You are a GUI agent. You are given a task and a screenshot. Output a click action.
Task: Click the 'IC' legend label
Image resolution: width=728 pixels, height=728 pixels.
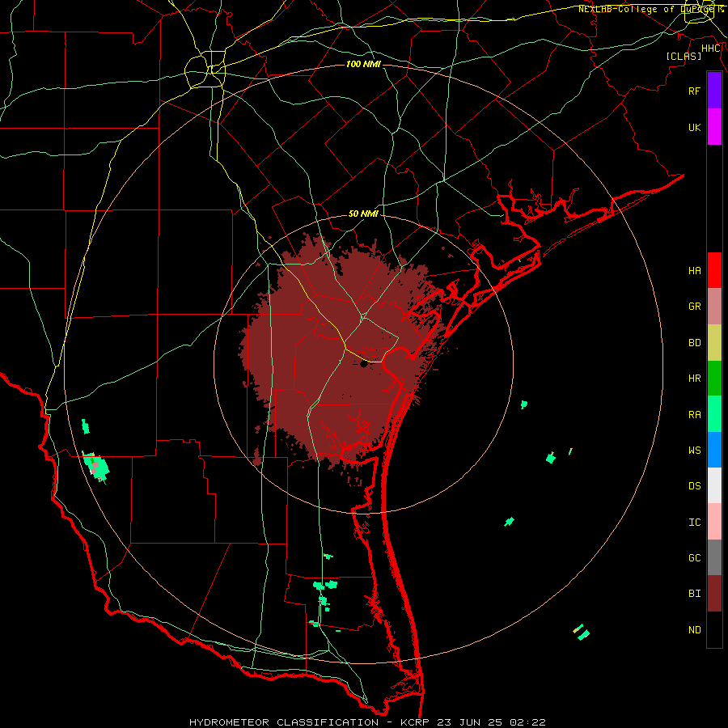pyautogui.click(x=694, y=523)
